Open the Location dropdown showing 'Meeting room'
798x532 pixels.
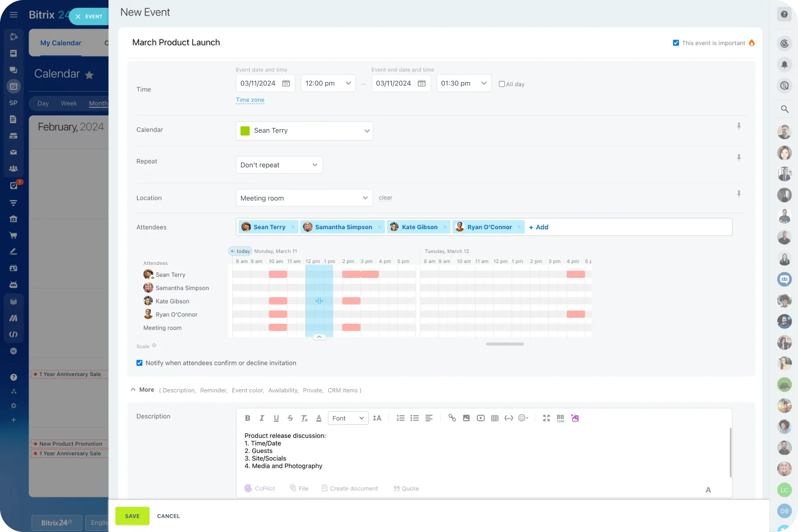pos(304,198)
